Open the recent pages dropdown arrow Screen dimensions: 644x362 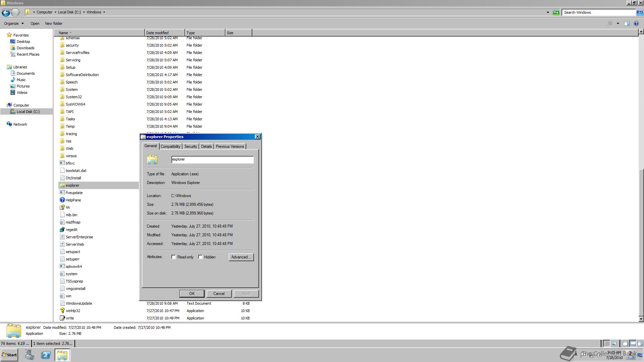tap(21, 12)
